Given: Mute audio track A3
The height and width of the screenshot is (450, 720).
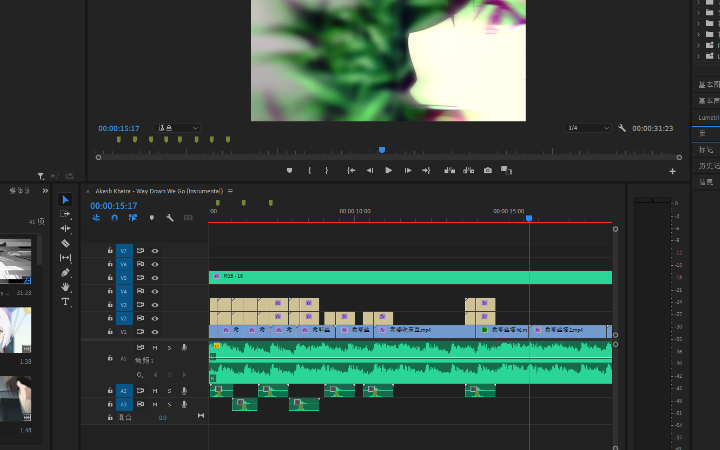Looking at the screenshot, I should (x=155, y=404).
